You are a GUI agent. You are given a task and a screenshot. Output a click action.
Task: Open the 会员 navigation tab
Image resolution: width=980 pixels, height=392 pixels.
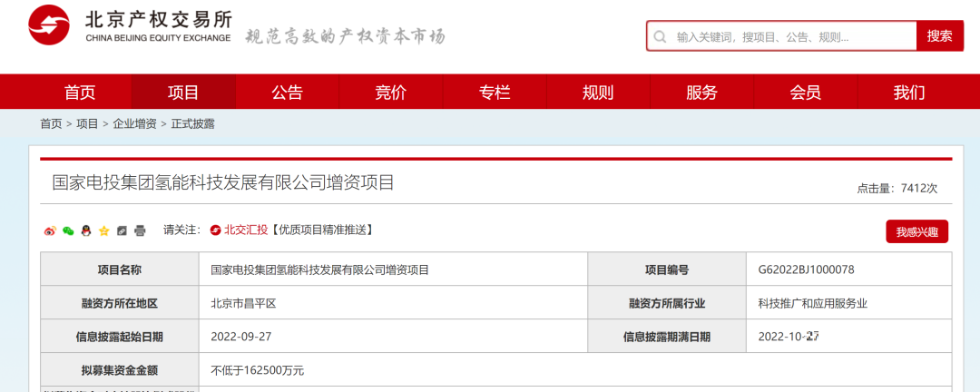tap(806, 92)
